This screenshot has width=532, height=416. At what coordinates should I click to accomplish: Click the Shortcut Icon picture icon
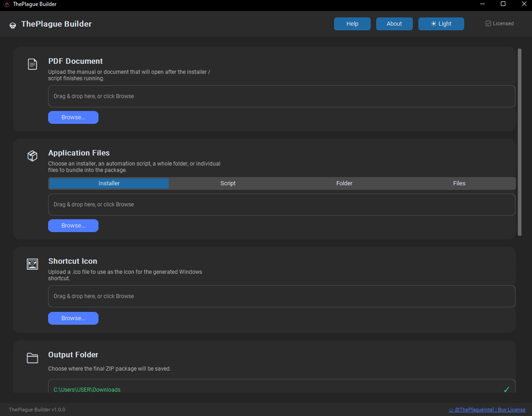pyautogui.click(x=32, y=264)
